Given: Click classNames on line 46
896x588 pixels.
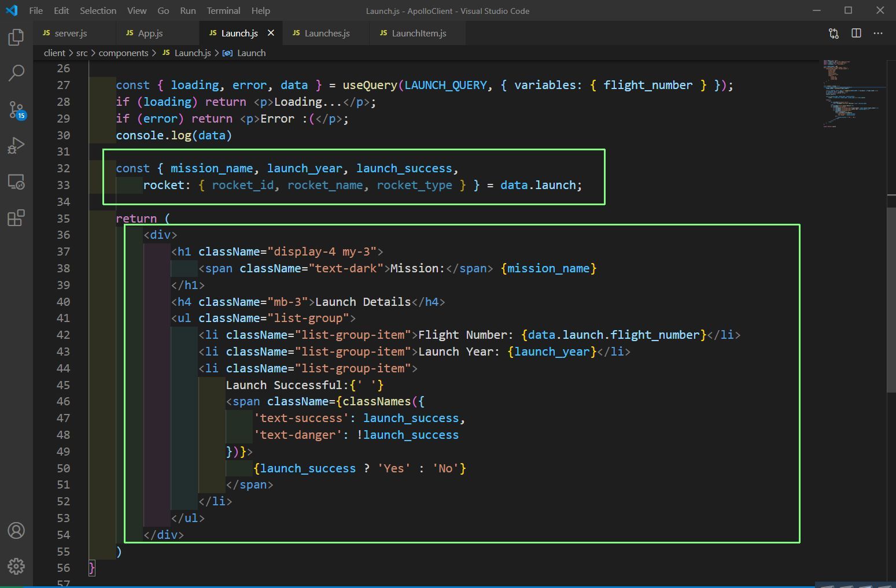Looking at the screenshot, I should click(377, 401).
